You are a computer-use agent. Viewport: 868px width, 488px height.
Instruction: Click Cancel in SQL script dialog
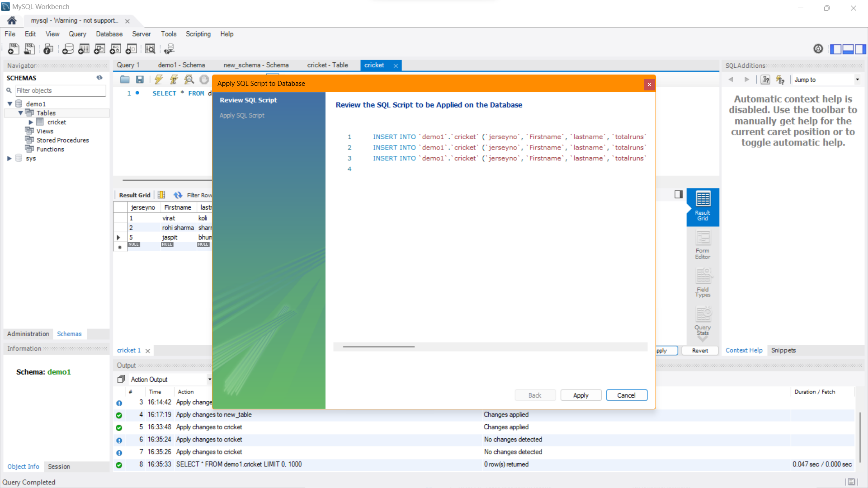point(627,395)
